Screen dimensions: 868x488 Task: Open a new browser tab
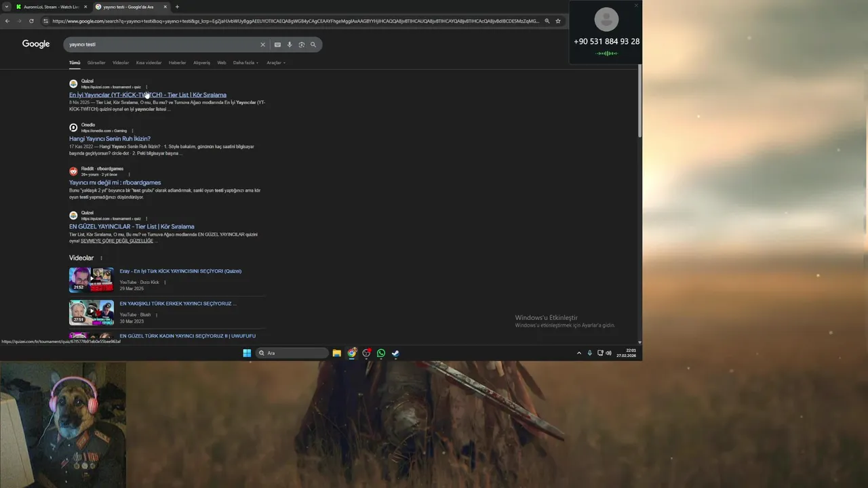coord(177,7)
